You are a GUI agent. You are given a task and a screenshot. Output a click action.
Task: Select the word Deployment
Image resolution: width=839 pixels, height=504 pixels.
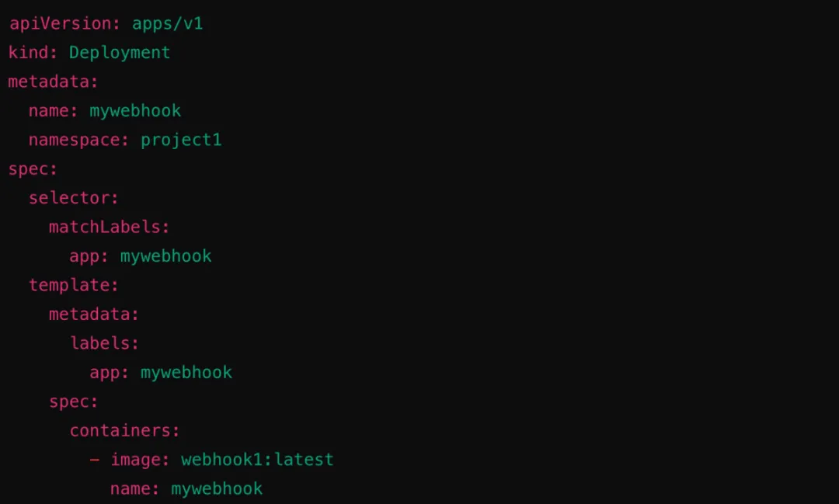[120, 53]
